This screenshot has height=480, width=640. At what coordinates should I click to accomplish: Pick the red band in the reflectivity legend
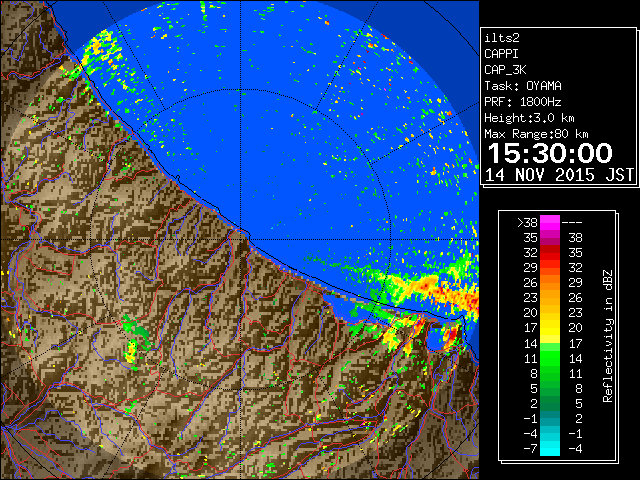coord(550,253)
